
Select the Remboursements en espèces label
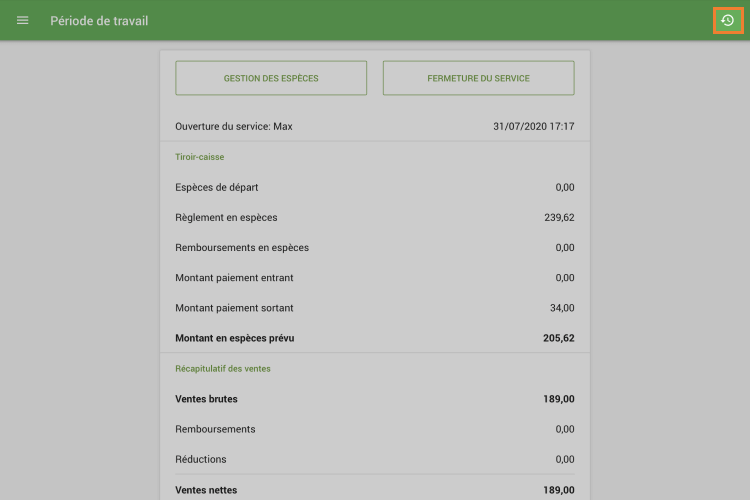point(242,247)
